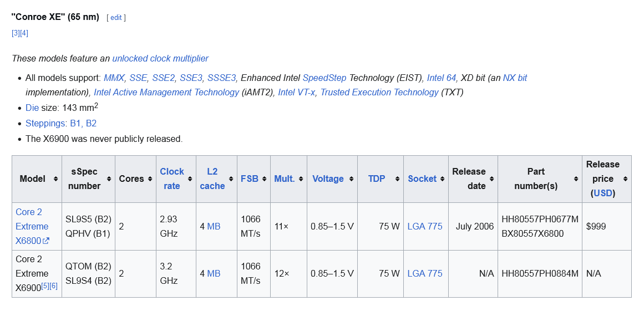Screen dimensions: 644x311
Task: Click Mult. header link
Action: pyautogui.click(x=285, y=179)
